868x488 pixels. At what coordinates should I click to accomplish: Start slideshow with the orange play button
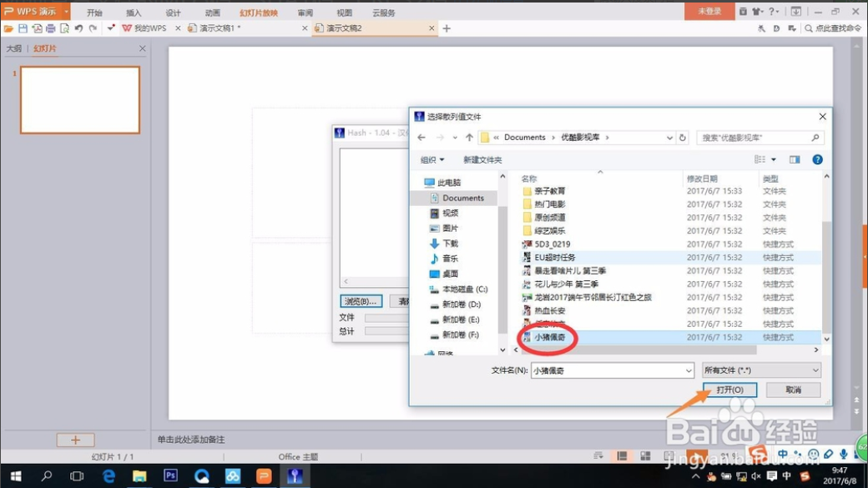(697, 456)
